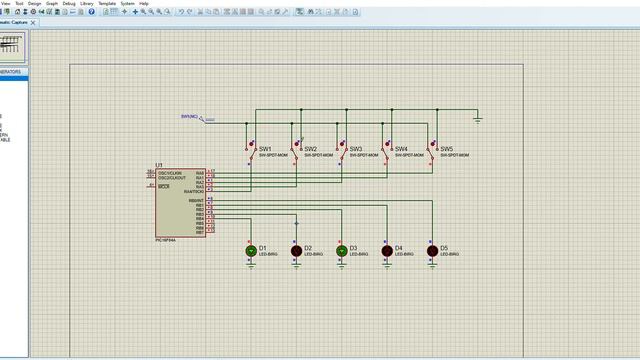Toggle the grid display icon

[x=114, y=12]
